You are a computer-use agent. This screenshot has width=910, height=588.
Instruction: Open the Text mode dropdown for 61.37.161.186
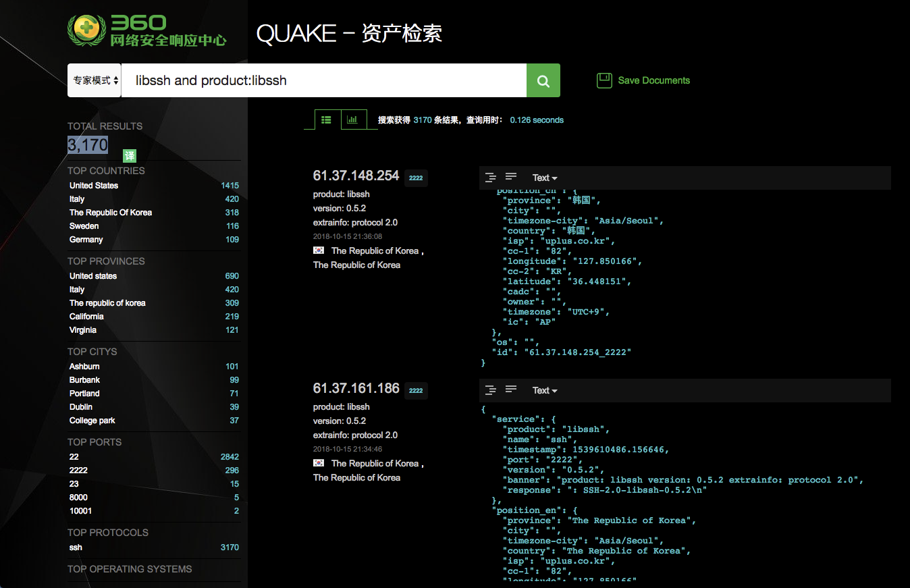coord(545,391)
